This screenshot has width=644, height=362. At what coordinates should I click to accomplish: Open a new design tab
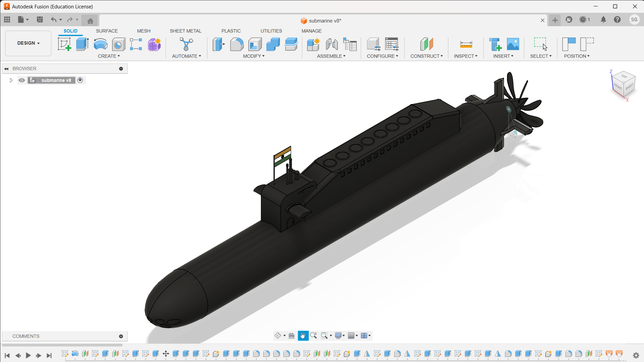(x=555, y=20)
